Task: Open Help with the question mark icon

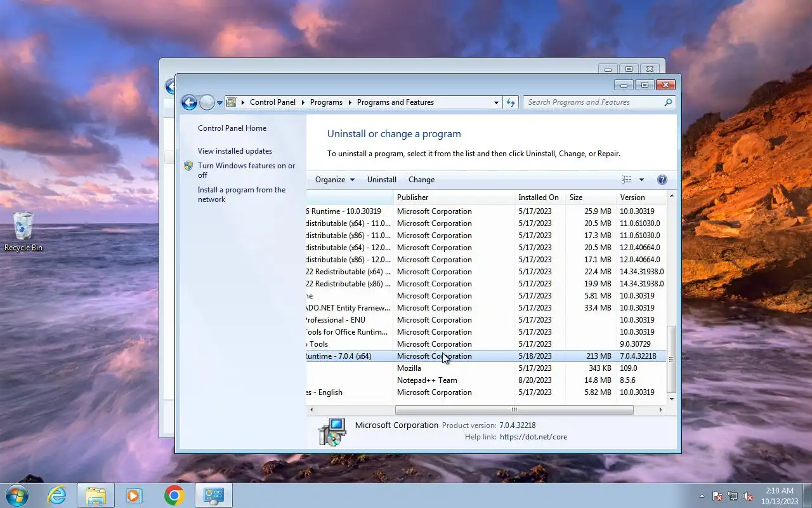Action: click(x=662, y=180)
